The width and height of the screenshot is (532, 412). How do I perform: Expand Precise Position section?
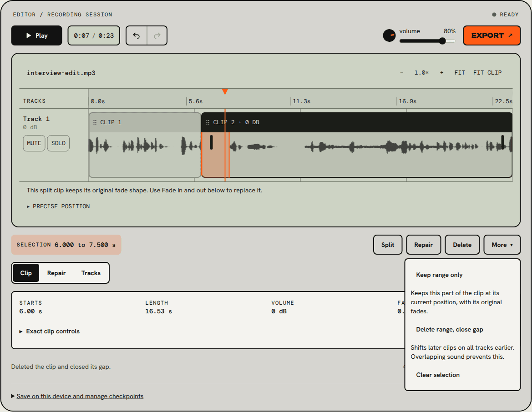pyautogui.click(x=58, y=206)
